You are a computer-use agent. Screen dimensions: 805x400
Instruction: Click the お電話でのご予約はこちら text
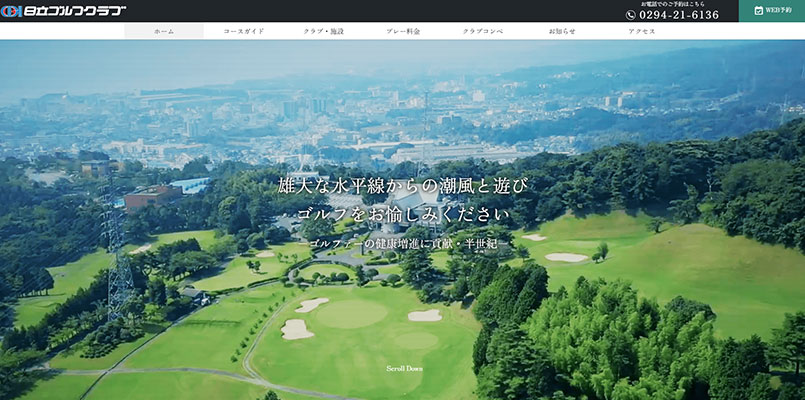point(673,4)
